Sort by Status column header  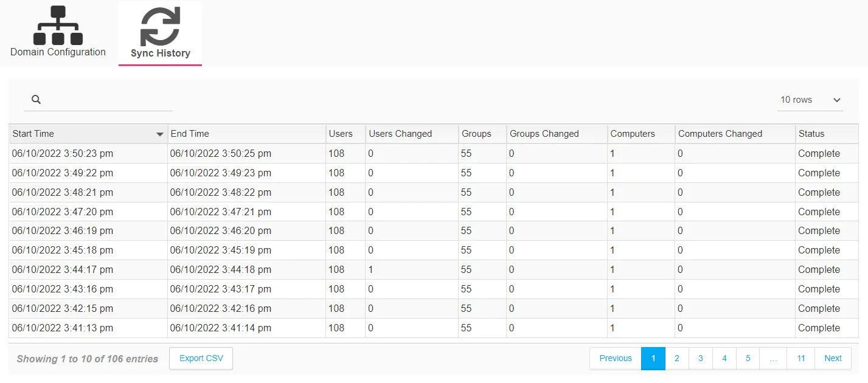tap(827, 134)
